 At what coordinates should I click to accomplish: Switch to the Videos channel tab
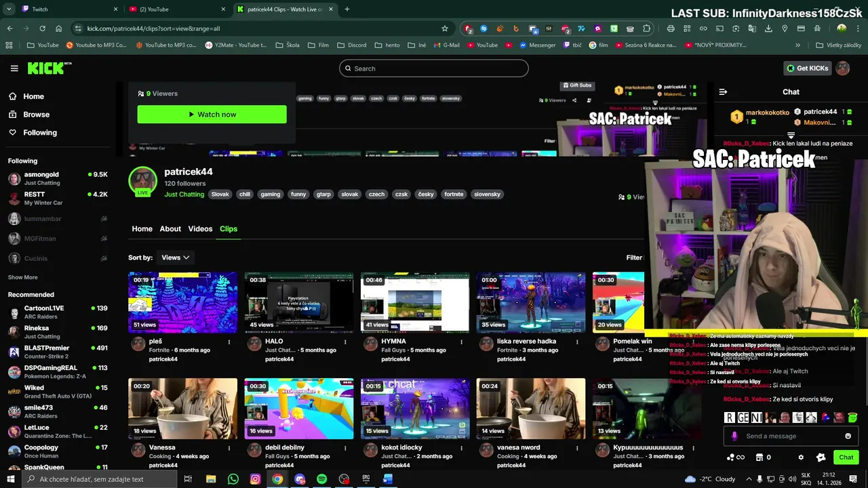click(x=200, y=229)
